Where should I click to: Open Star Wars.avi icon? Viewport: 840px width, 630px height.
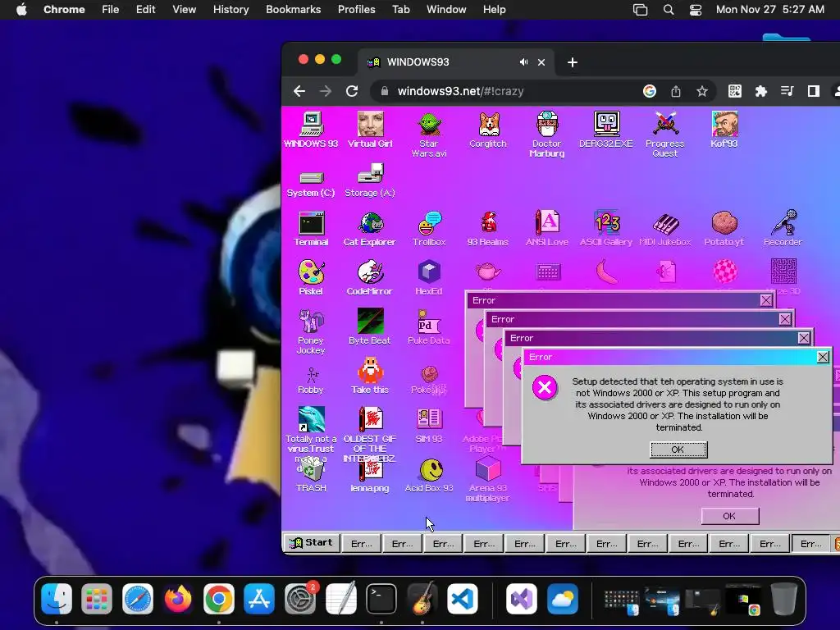pos(429,134)
